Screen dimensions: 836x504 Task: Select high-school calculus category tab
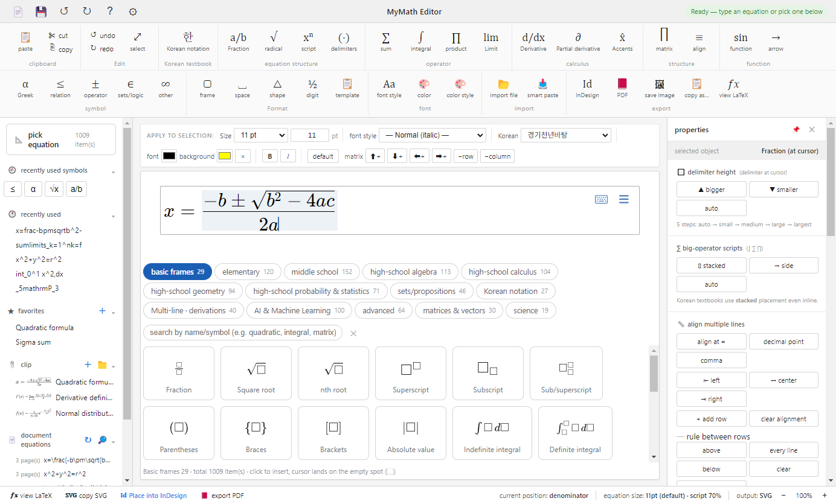point(509,272)
